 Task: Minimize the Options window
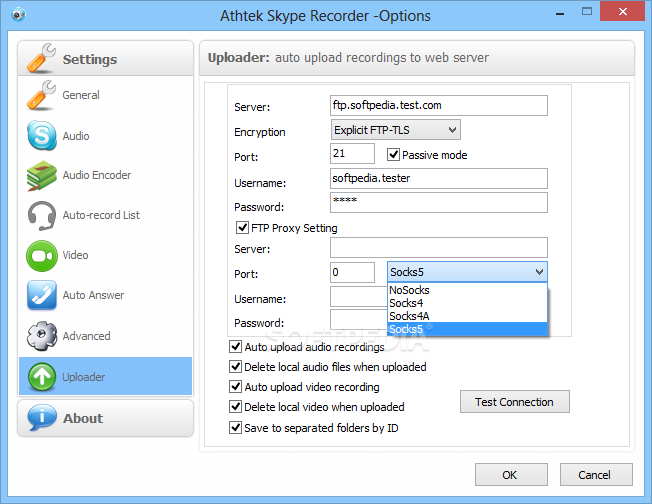coord(560,12)
